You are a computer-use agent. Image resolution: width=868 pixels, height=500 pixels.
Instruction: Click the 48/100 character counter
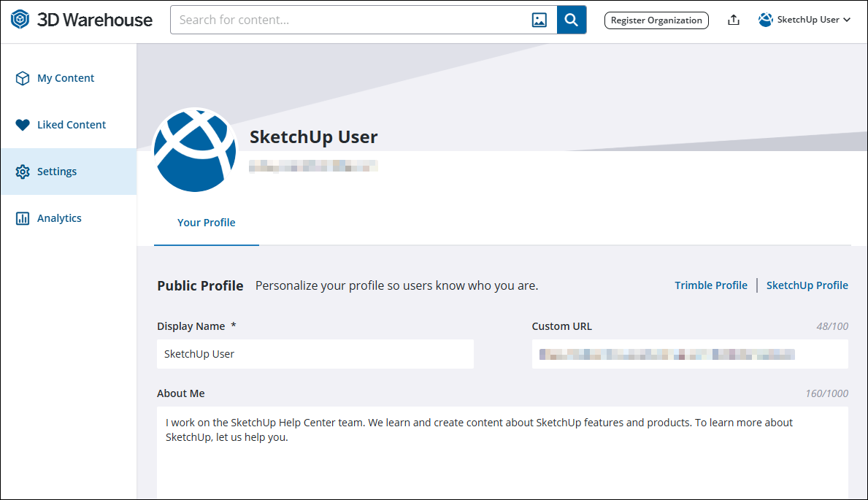(x=832, y=326)
